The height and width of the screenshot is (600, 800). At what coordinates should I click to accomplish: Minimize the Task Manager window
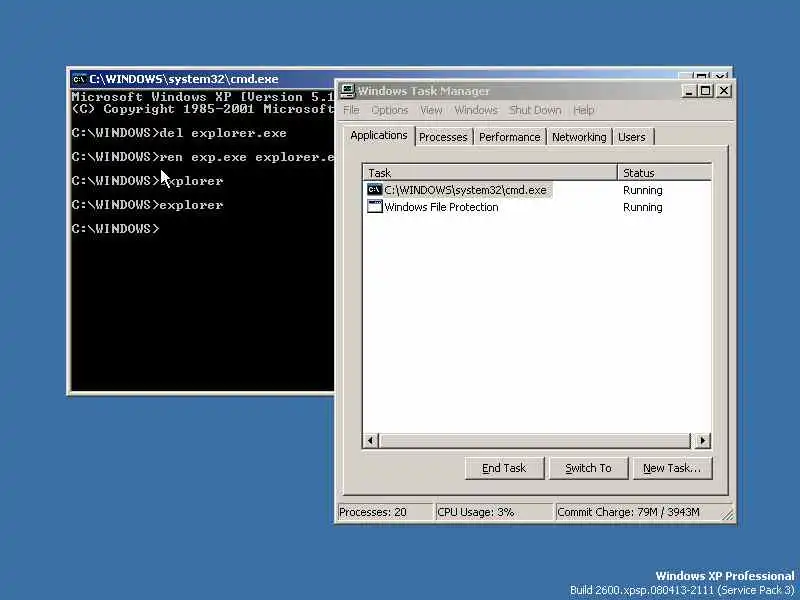(689, 91)
